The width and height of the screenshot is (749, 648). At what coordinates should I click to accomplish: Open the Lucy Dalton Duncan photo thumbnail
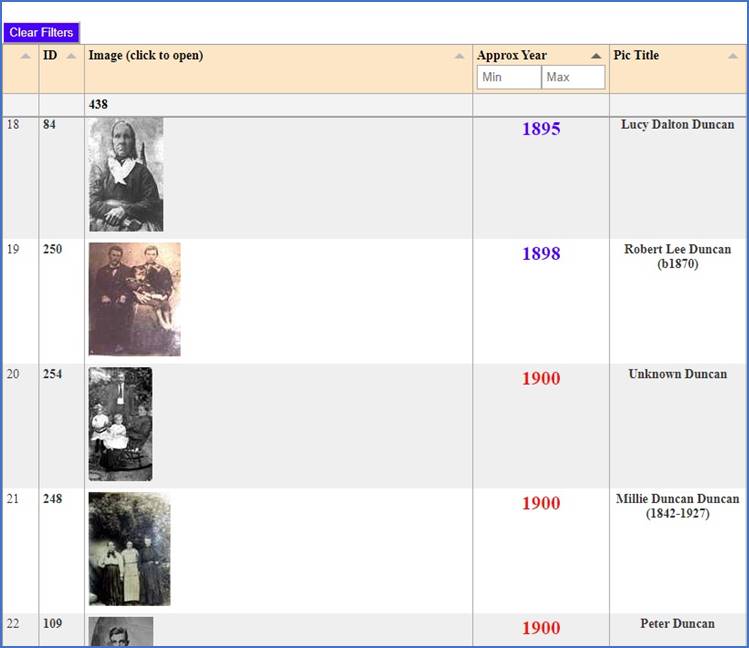126,175
